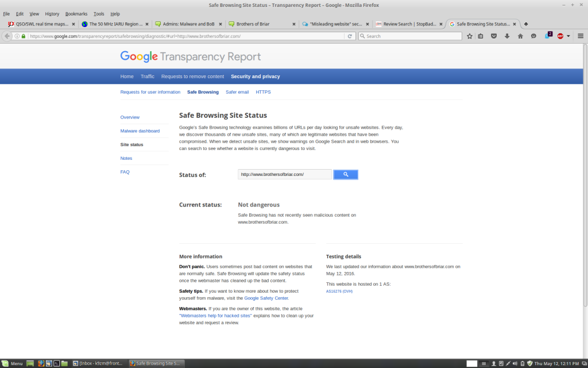
Task: Open Malware dashboard in the sidebar
Action: [x=140, y=131]
